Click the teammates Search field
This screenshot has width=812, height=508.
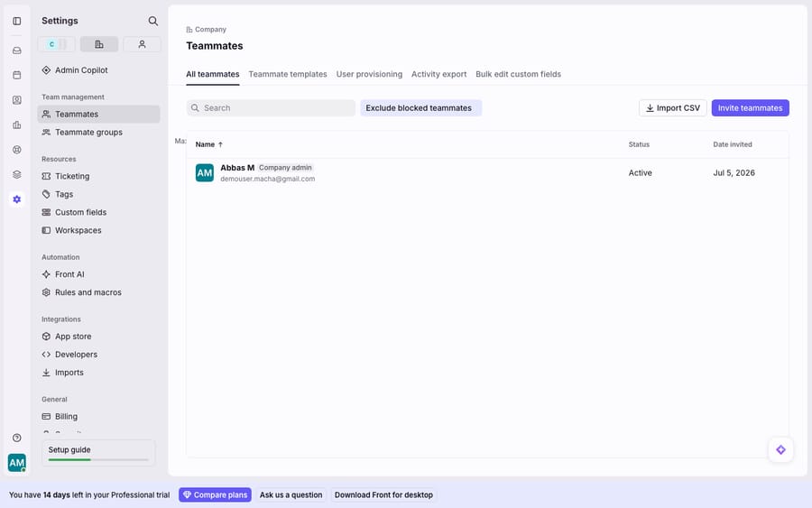tap(271, 107)
